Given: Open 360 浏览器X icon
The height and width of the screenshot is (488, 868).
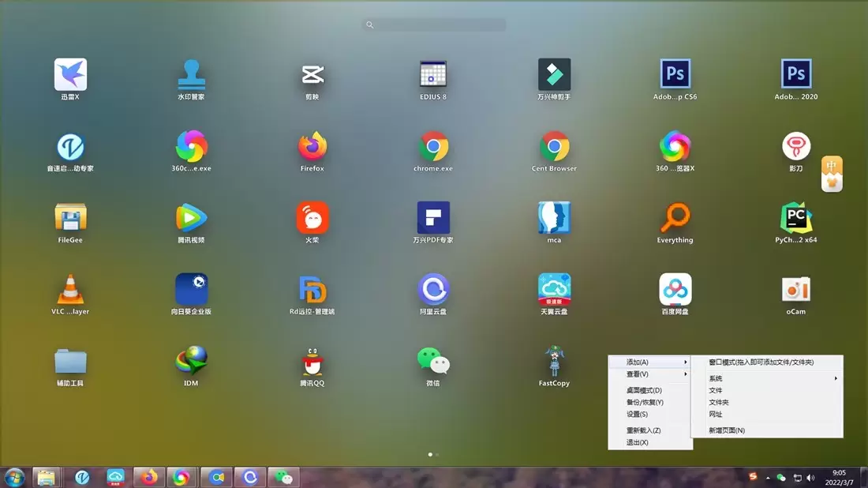Looking at the screenshot, I should [x=675, y=146].
